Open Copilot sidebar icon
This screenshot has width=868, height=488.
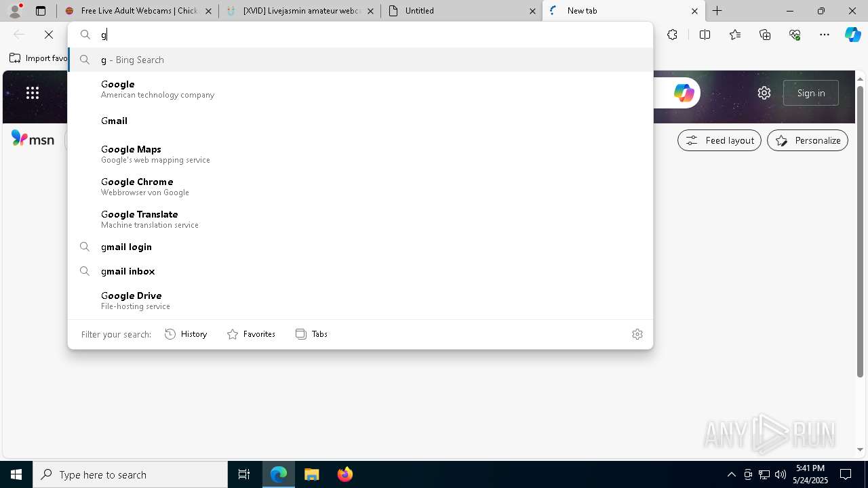[853, 35]
